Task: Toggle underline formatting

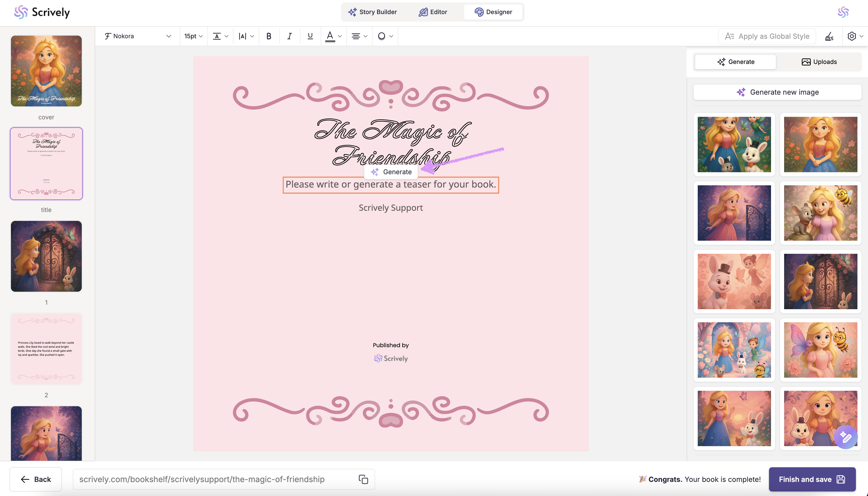Action: (310, 36)
